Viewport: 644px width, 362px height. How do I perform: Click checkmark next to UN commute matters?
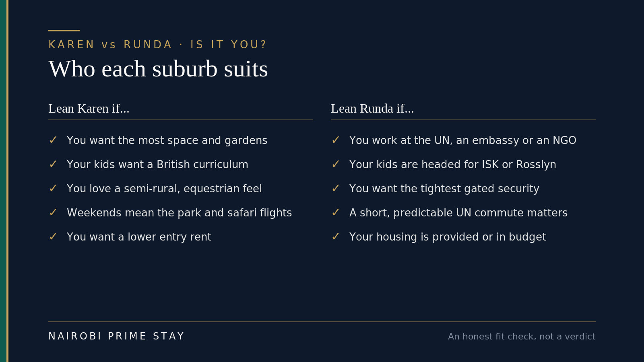click(x=335, y=213)
